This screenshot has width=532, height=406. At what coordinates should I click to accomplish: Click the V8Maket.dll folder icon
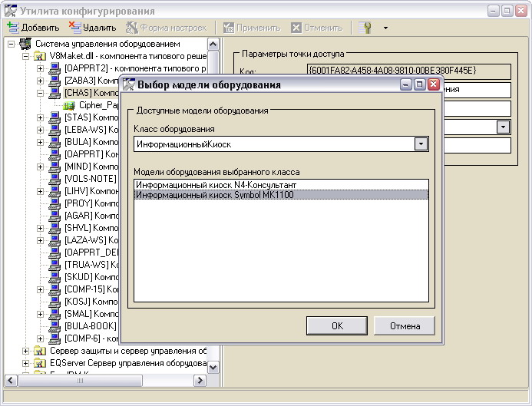pyautogui.click(x=40, y=56)
